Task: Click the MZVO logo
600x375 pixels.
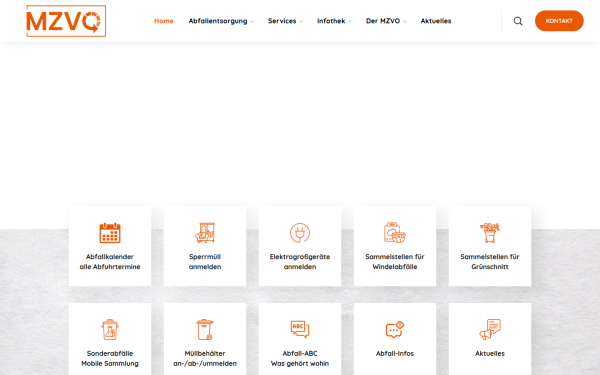Action: pos(66,21)
